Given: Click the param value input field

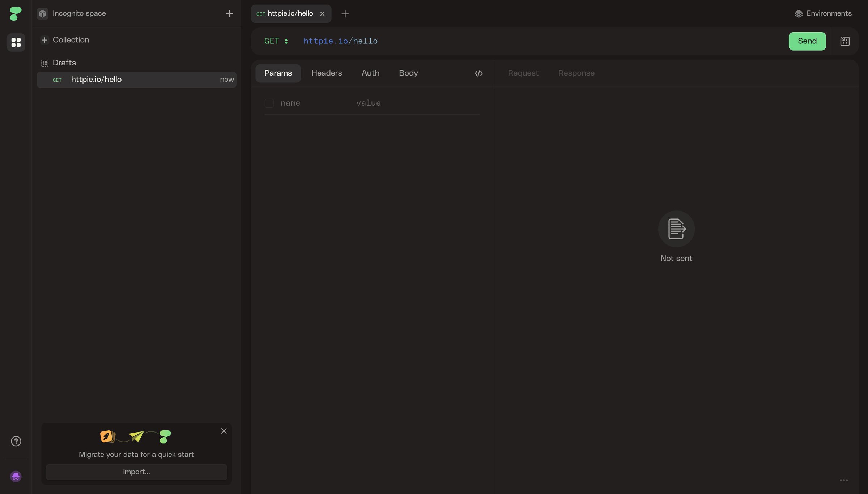Looking at the screenshot, I should (418, 103).
